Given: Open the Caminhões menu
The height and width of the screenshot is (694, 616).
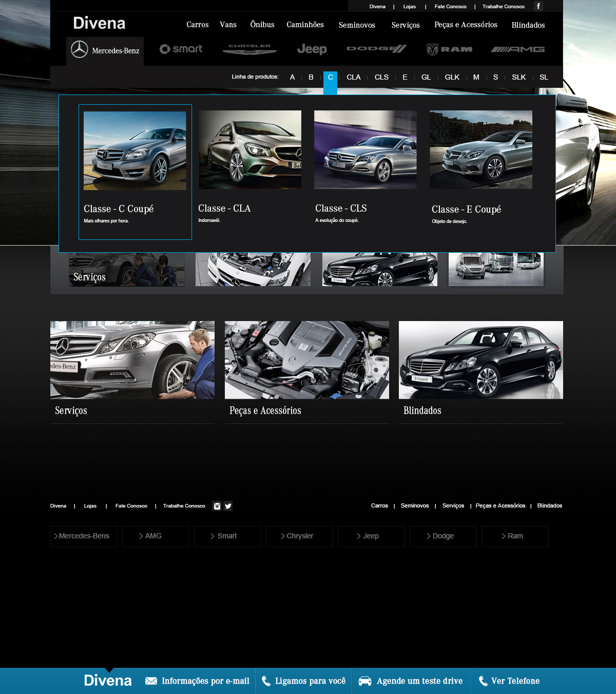Looking at the screenshot, I should pos(305,25).
